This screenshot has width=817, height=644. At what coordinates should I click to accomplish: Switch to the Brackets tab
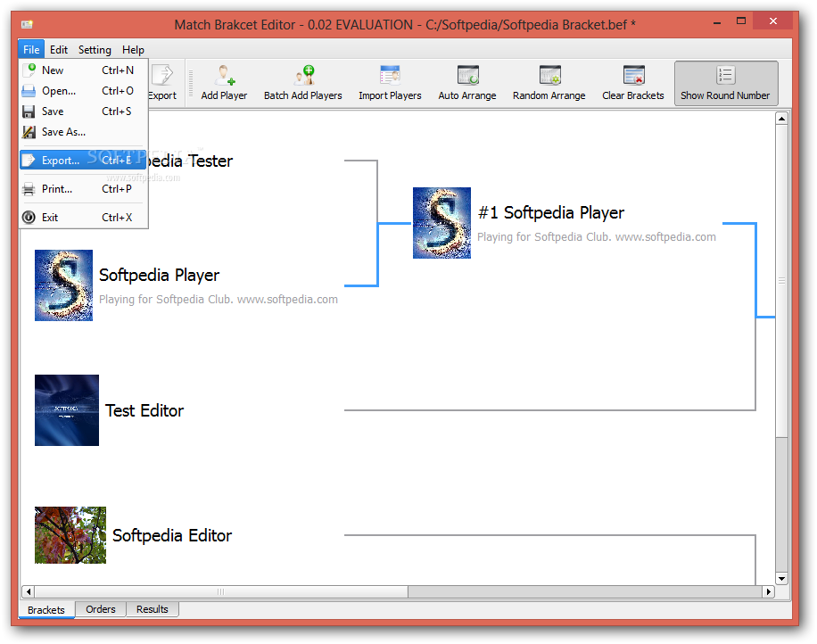coord(47,609)
